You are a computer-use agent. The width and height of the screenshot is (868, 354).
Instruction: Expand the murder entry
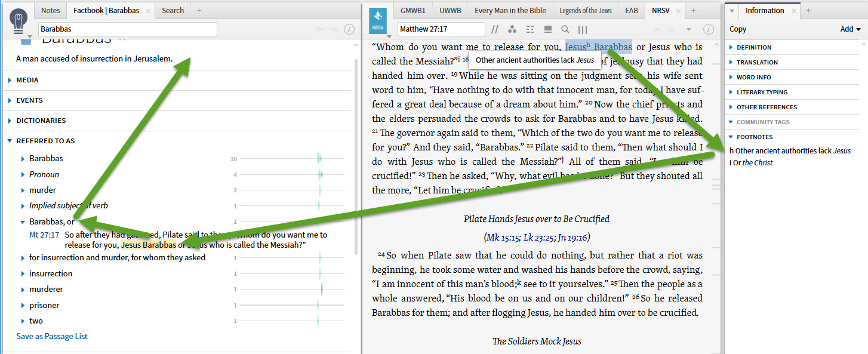[x=23, y=190]
